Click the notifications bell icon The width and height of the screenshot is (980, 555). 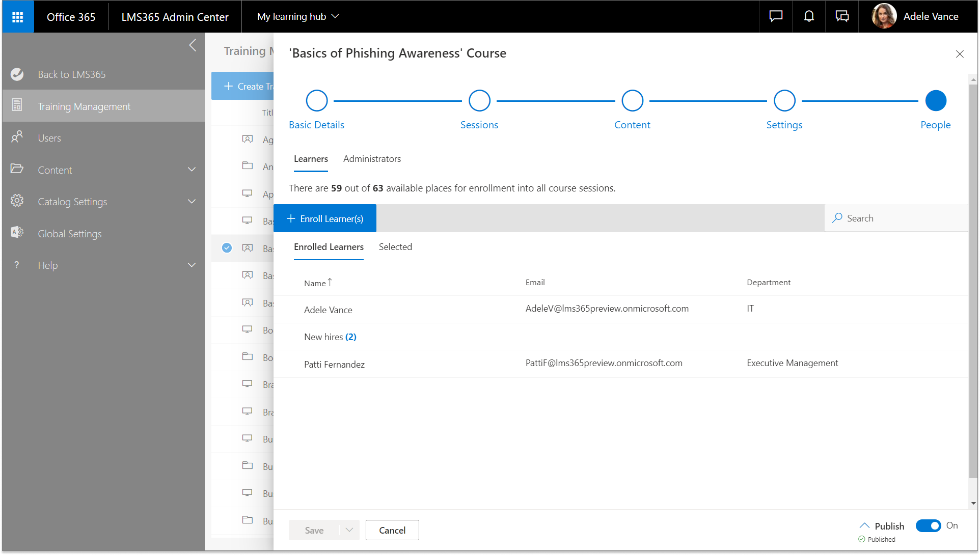tap(809, 16)
